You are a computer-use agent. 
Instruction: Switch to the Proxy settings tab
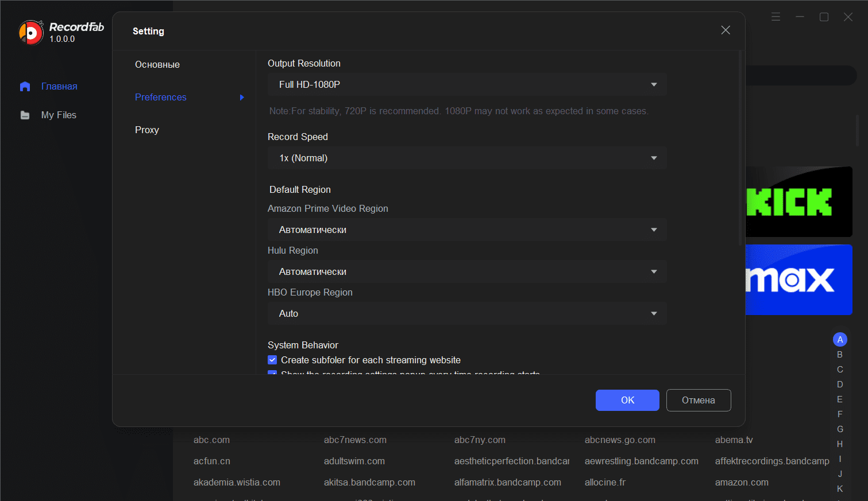147,130
